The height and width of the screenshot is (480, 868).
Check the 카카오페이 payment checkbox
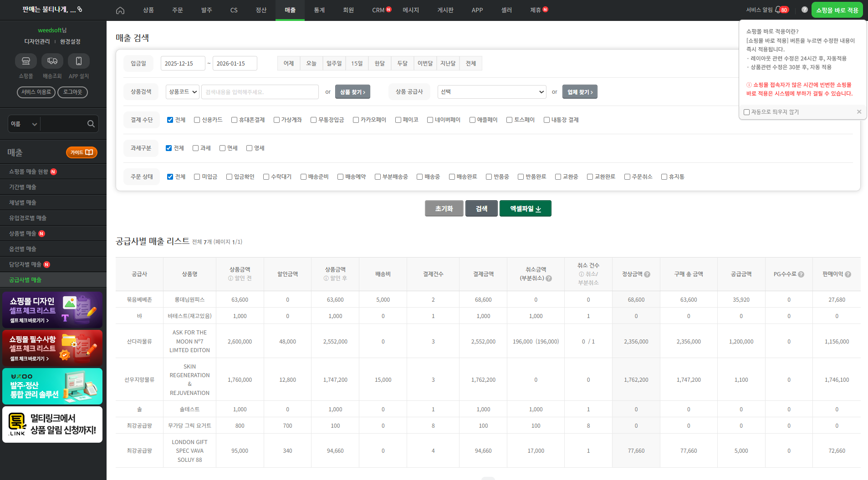point(356,120)
